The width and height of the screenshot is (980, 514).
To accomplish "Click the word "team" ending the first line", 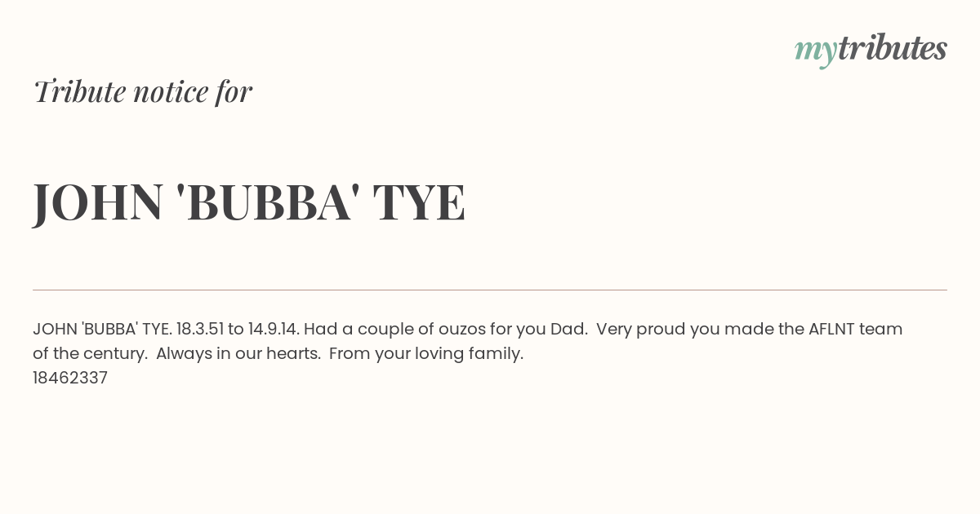I will click(x=884, y=329).
